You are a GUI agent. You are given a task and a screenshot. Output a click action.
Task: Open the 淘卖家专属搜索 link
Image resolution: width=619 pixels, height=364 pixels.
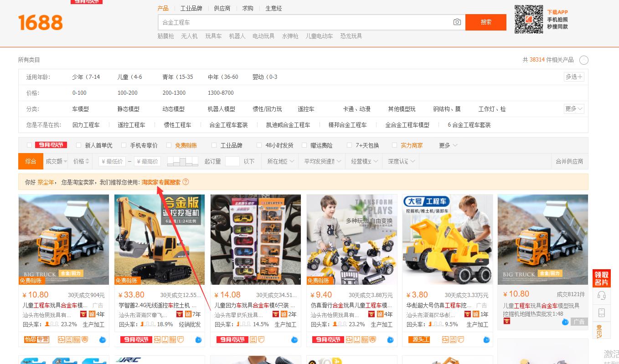(162, 182)
